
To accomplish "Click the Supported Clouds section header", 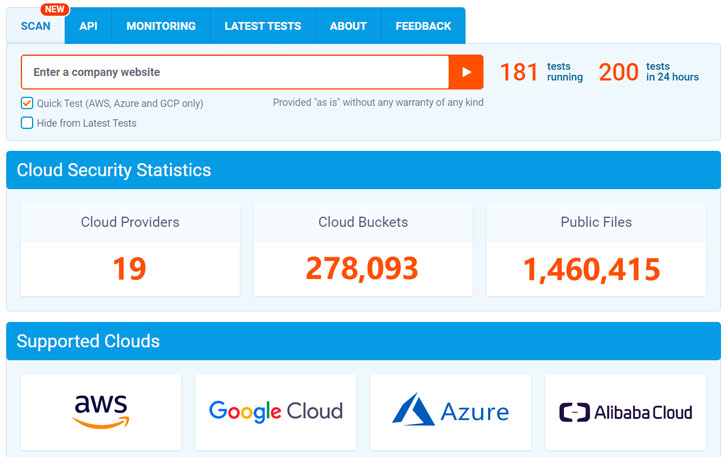I will click(363, 341).
